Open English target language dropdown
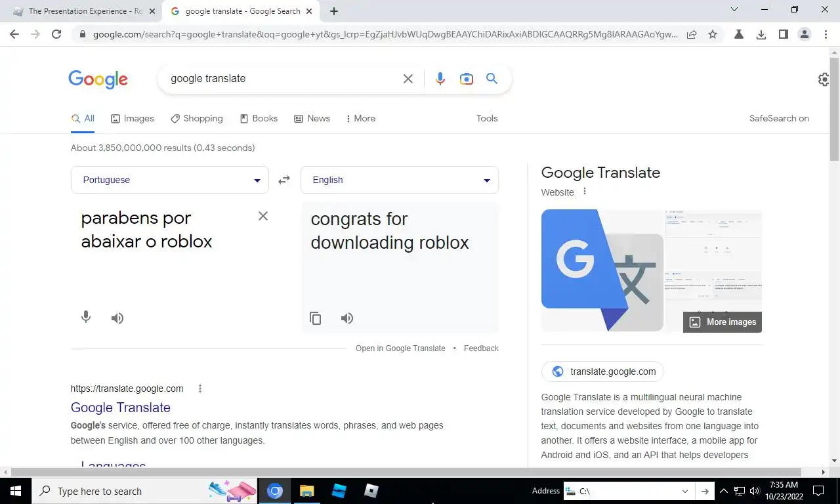This screenshot has height=504, width=840. tap(400, 180)
